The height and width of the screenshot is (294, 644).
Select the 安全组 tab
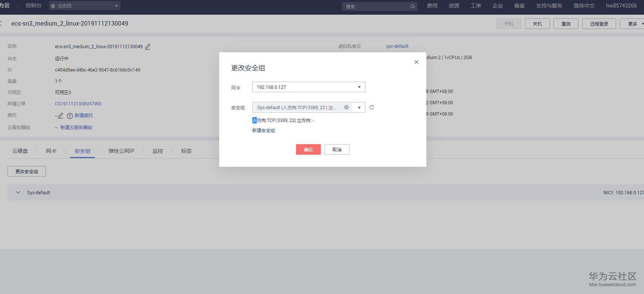82,151
